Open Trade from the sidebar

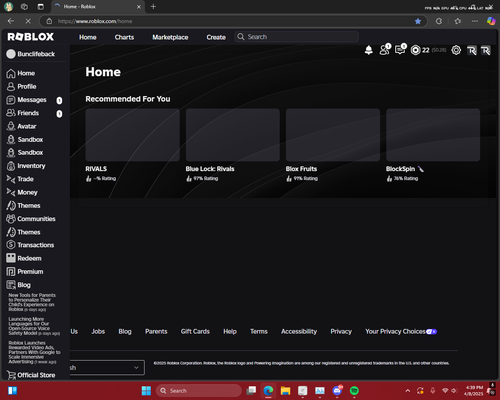[x=20, y=179]
